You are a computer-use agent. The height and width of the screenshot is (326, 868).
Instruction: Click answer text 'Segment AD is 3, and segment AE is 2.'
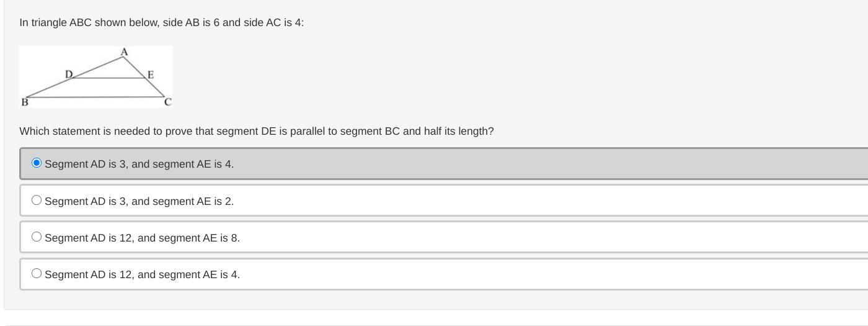tap(139, 201)
